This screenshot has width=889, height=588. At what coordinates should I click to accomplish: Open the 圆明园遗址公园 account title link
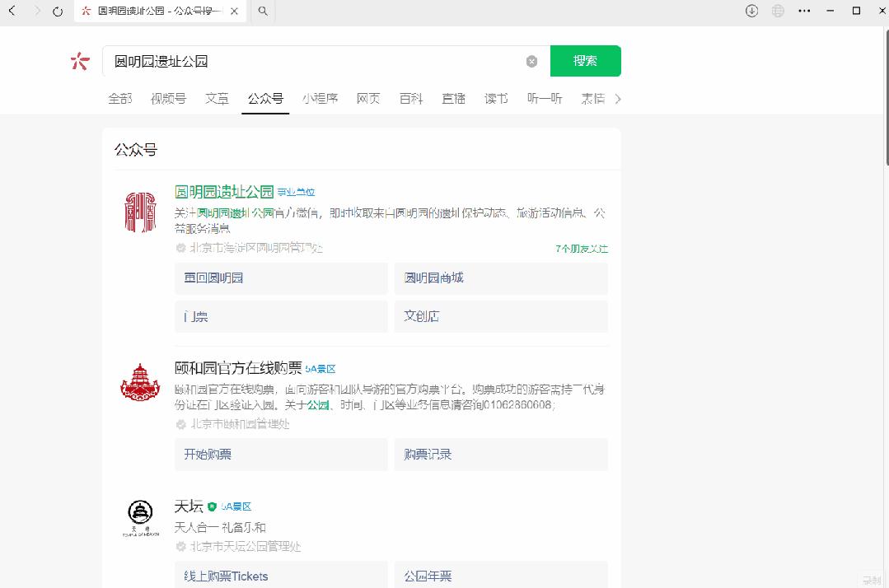point(224,192)
